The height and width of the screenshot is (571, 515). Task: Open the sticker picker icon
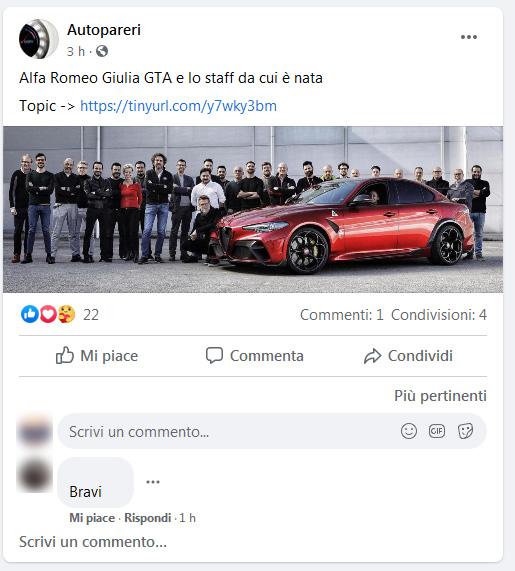[465, 431]
